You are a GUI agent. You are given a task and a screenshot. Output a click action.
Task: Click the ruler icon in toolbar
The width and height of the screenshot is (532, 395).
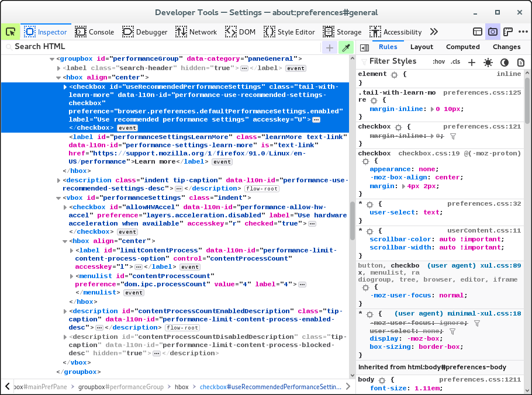508,32
